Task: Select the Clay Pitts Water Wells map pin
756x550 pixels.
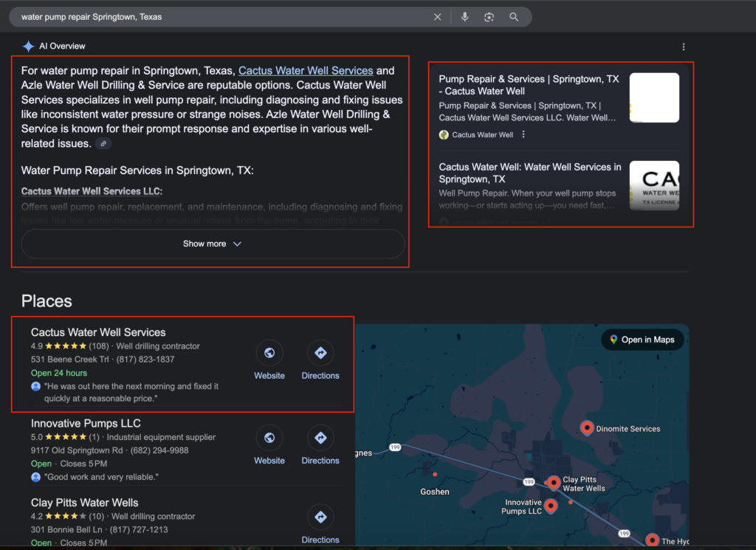Action: [554, 482]
